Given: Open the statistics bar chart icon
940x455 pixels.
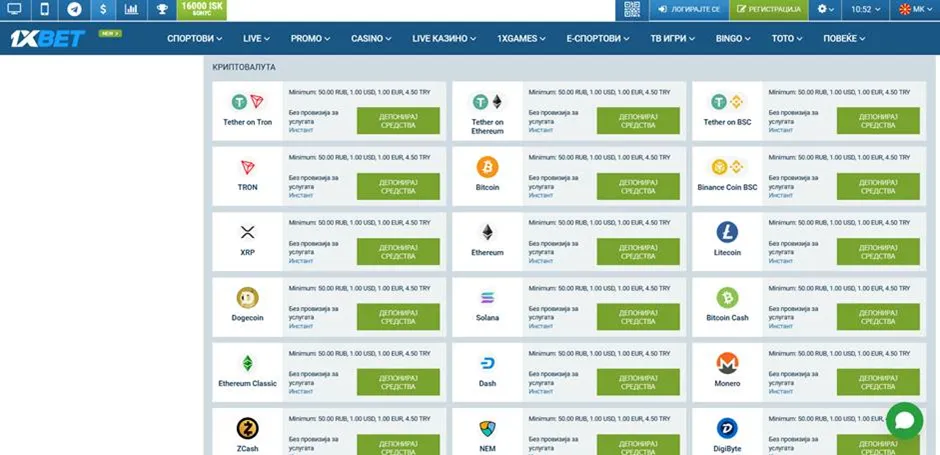Looking at the screenshot, I should pos(131,10).
